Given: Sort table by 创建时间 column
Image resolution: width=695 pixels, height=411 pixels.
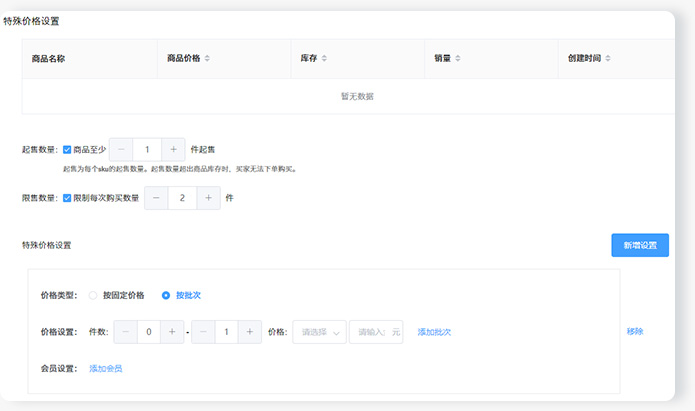Looking at the screenshot, I should 608,59.
